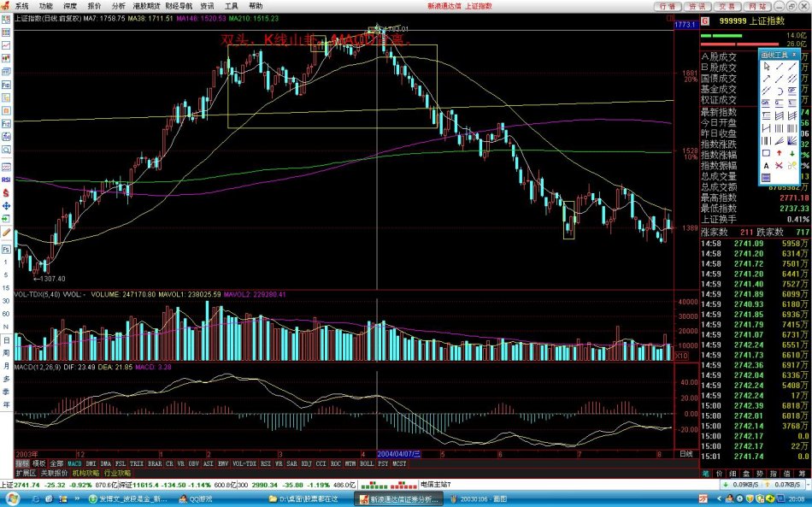The height and width of the screenshot is (507, 812).
Task: Select the arrow pointer in drawing tools
Action: click(x=767, y=67)
